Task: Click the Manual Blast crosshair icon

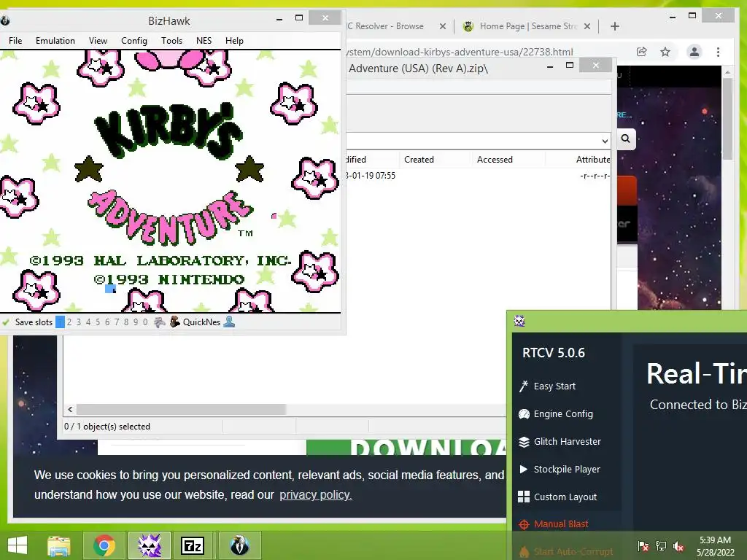Action: (x=524, y=524)
